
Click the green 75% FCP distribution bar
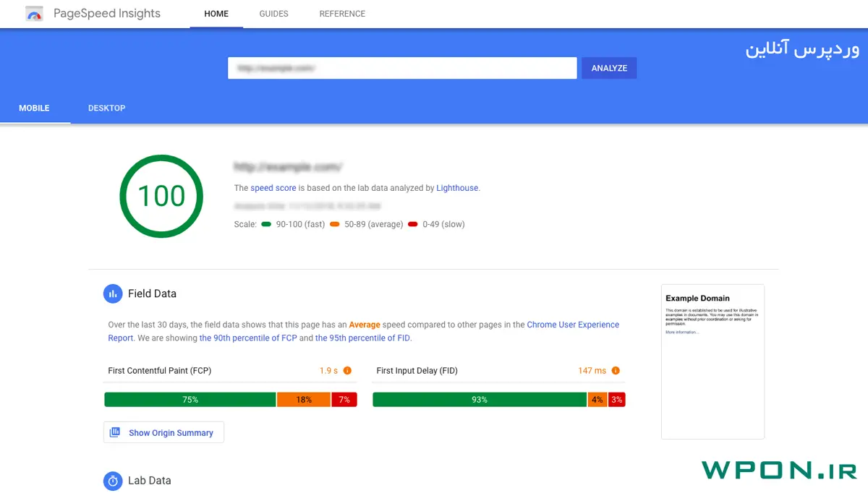190,400
